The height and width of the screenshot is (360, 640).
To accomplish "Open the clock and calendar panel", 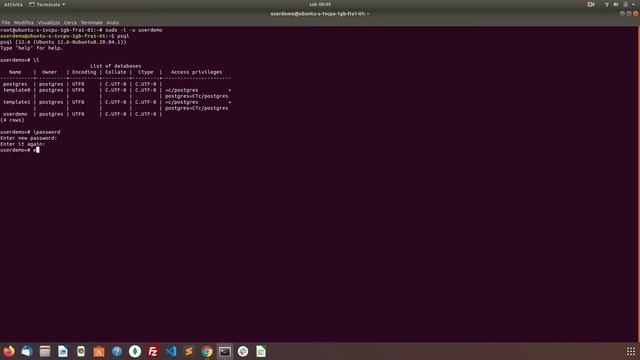I will (x=320, y=4).
